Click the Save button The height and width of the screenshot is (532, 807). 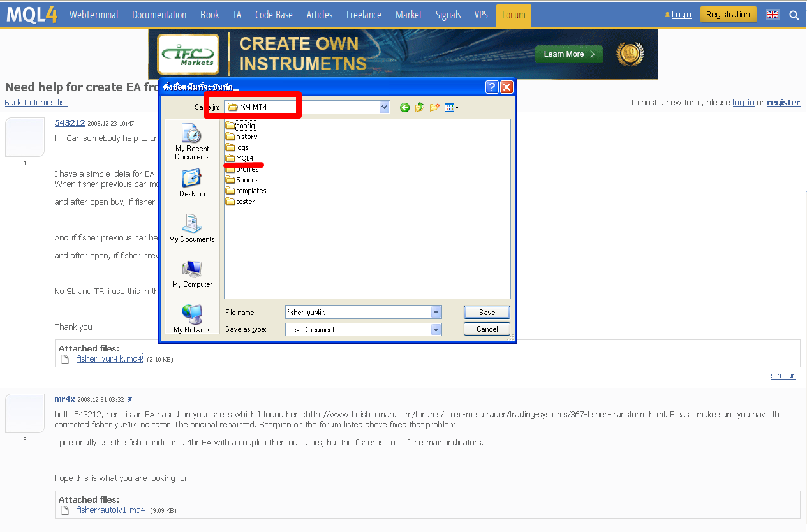click(x=487, y=312)
